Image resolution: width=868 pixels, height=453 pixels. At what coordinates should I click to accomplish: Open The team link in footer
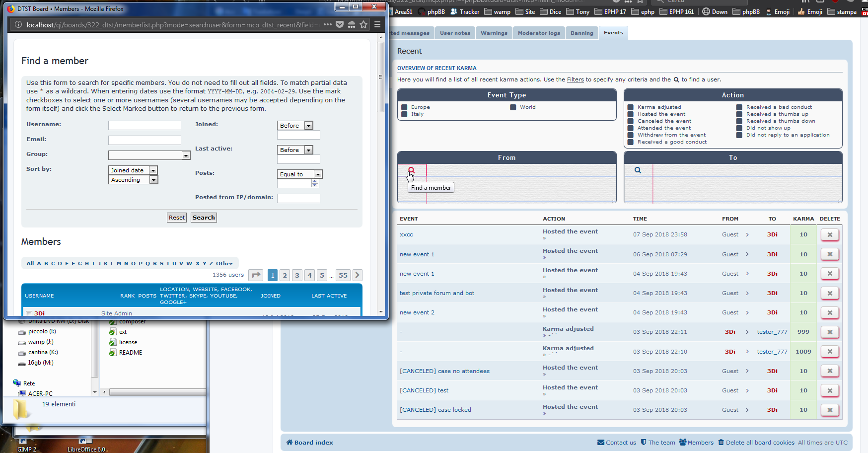tap(658, 443)
